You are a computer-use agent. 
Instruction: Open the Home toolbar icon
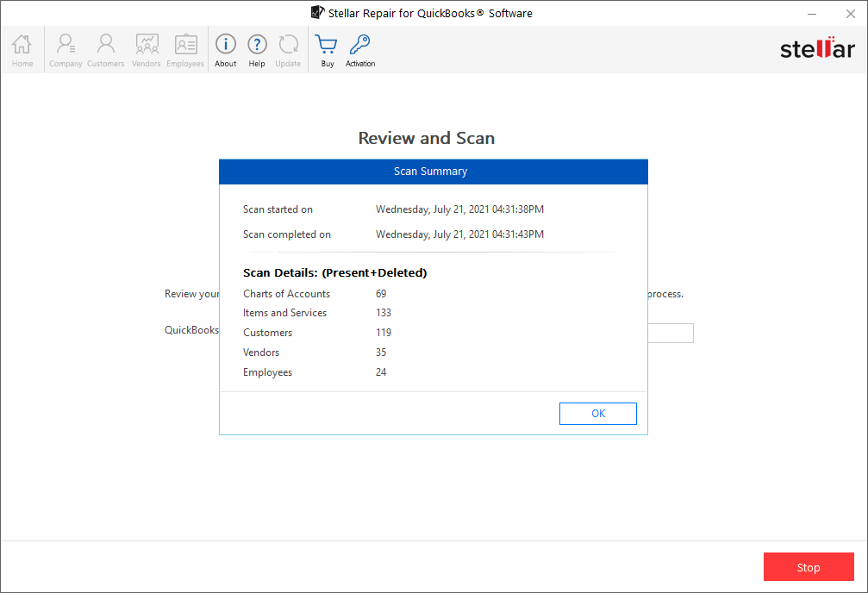point(22,50)
